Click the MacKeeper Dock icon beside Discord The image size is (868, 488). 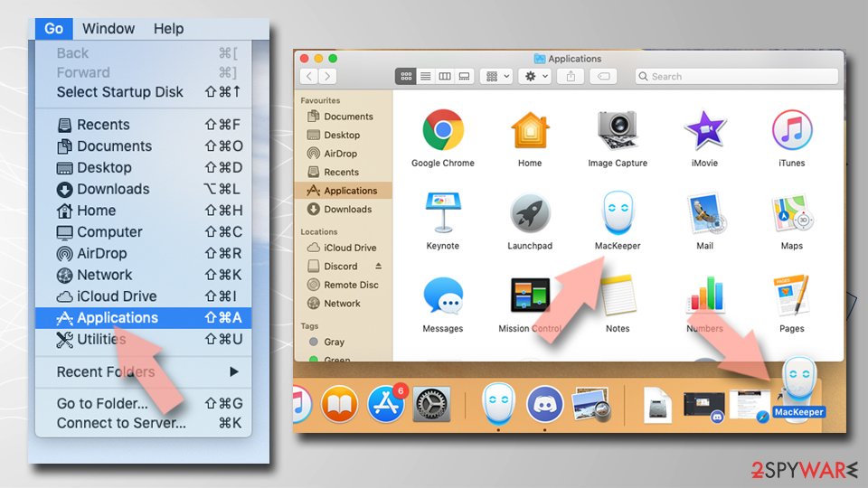(x=499, y=405)
